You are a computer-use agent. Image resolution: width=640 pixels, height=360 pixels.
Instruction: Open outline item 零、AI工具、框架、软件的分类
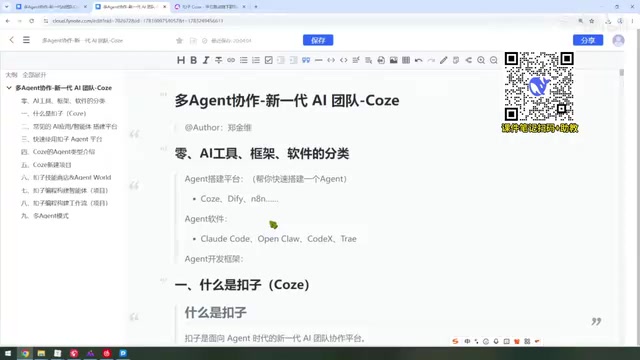(63, 101)
